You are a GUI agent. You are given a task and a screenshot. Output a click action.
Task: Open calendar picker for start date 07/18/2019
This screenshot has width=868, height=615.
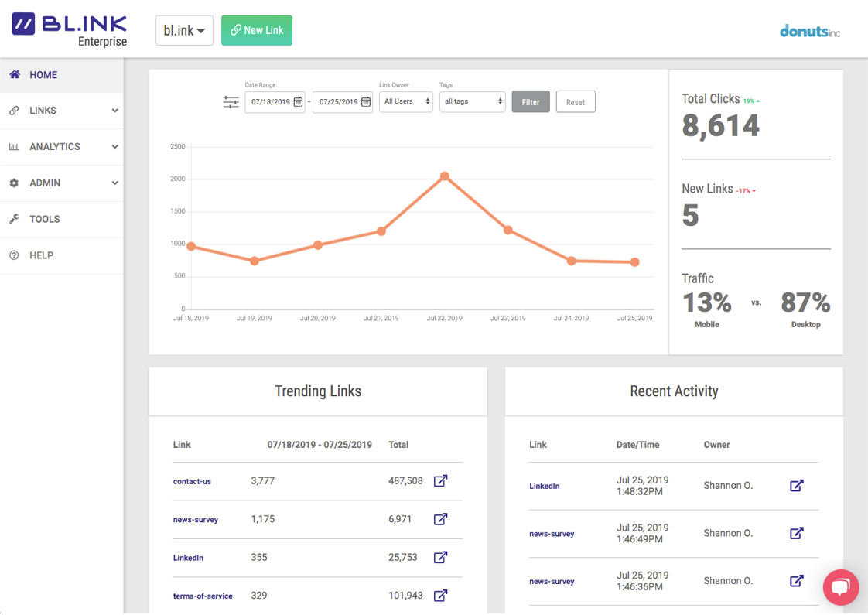(298, 102)
